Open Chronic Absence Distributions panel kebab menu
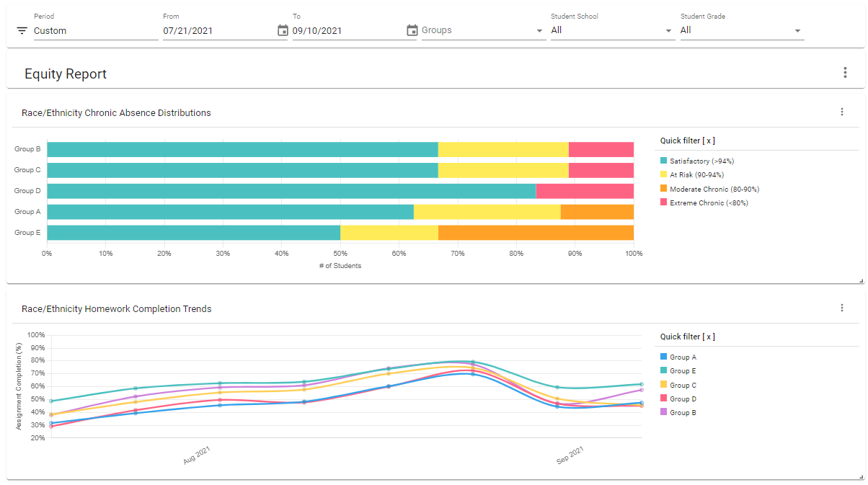 (841, 112)
